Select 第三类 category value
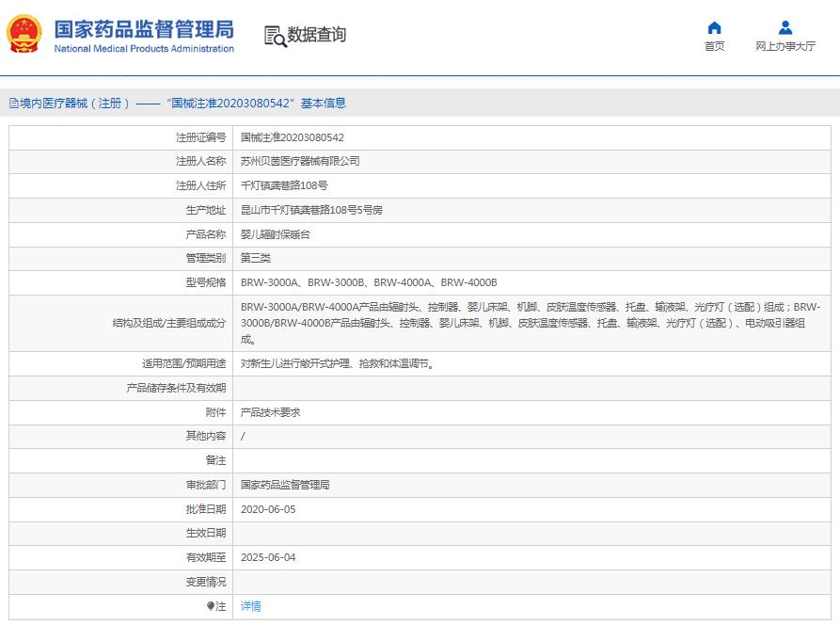840x625 pixels. point(256,258)
